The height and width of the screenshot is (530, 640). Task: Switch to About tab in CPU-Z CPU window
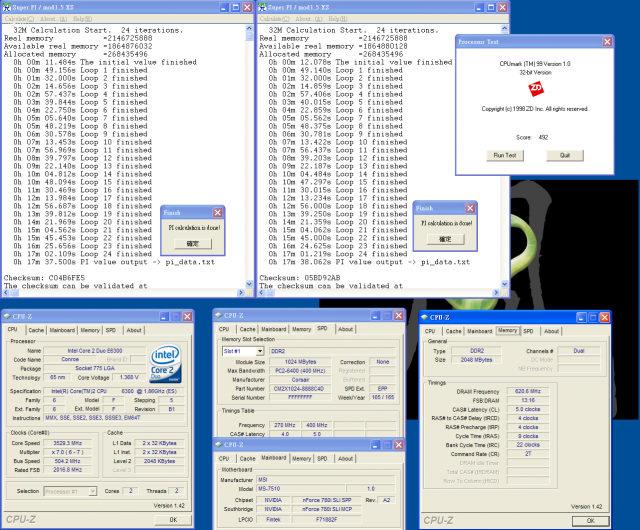(x=133, y=330)
